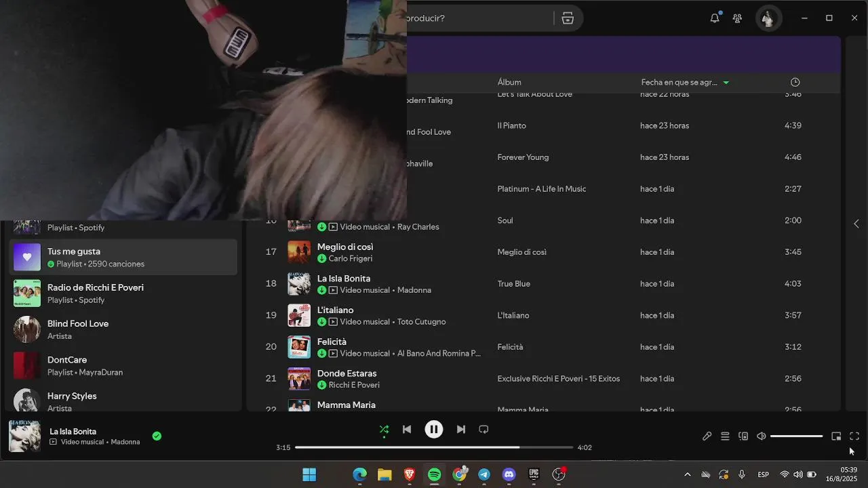
Task: Enter full screen player mode
Action: click(854, 436)
